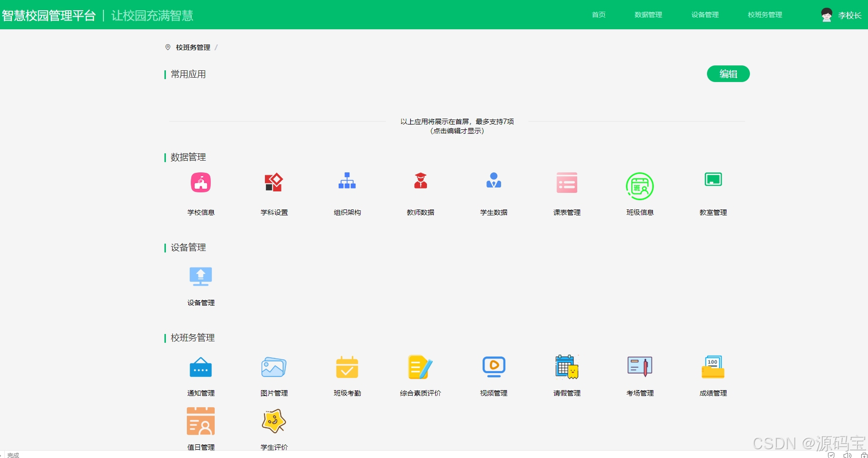Image resolution: width=868 pixels, height=458 pixels.
Task: Open the 学校信息 pink school icon
Action: (x=201, y=183)
